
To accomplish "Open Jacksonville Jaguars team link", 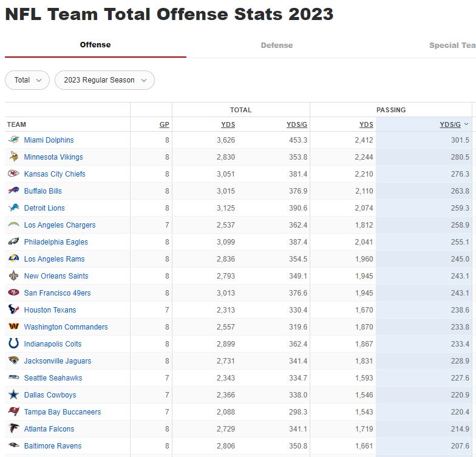I will coord(58,361).
